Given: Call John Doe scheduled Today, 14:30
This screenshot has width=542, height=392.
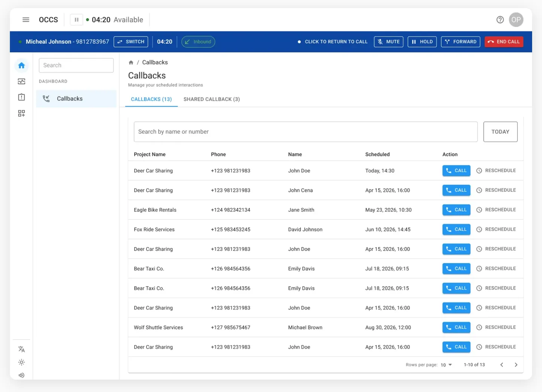Looking at the screenshot, I should click(456, 171).
